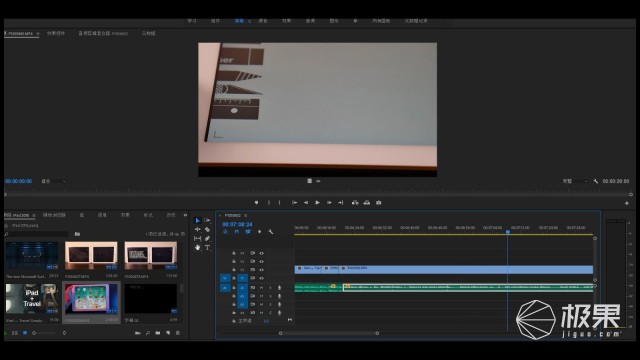This screenshot has width=640, height=360.
Task: Open timeline sequence tab panel menu
Action: coord(245,216)
